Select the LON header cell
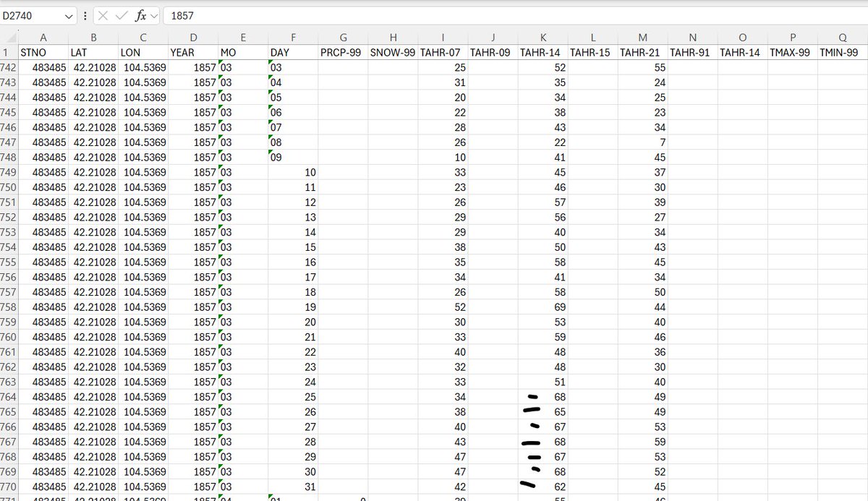This screenshot has height=501, width=868. click(142, 53)
